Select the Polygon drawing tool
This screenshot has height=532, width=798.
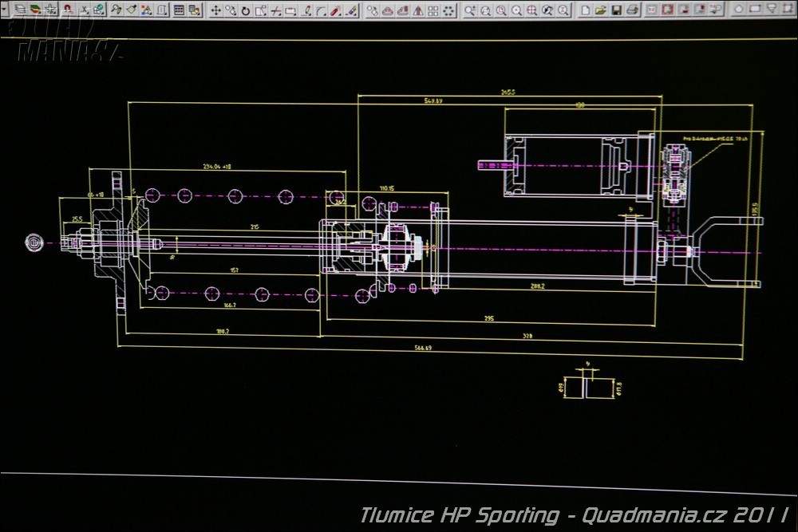coord(739,9)
